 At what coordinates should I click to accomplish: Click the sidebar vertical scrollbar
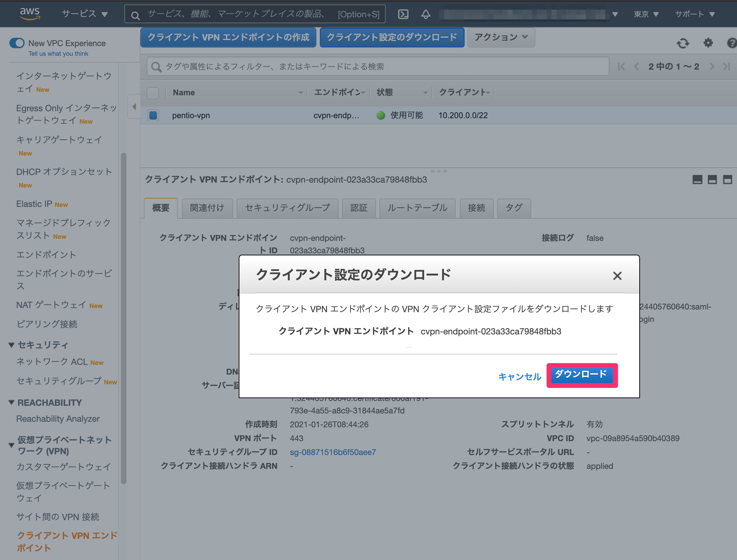coord(124,318)
